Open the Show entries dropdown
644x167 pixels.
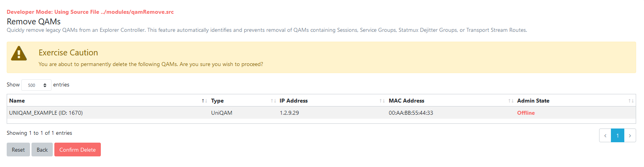tap(36, 85)
